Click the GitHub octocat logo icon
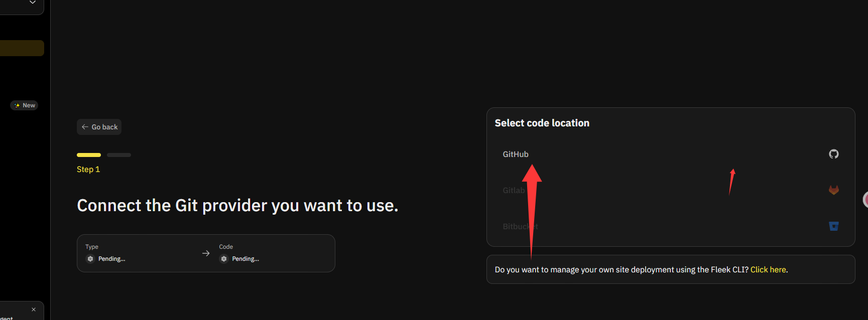Image resolution: width=868 pixels, height=320 pixels. [833, 154]
